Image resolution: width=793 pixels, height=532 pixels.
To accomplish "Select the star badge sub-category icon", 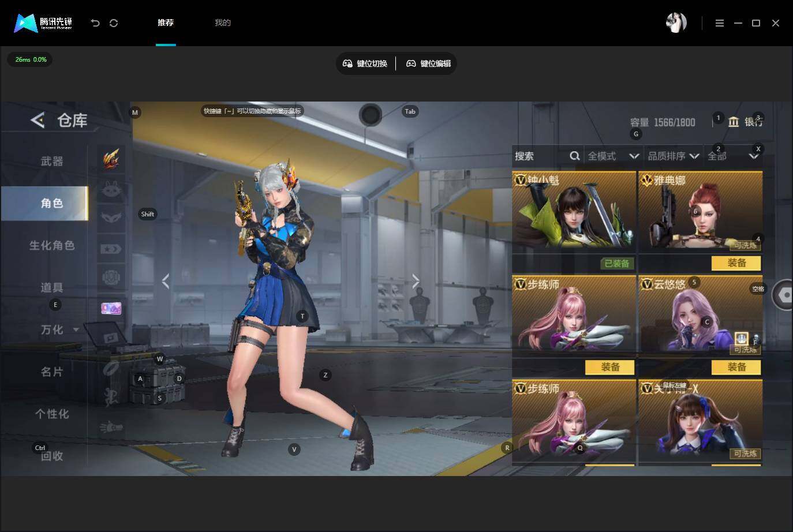I will (111, 249).
